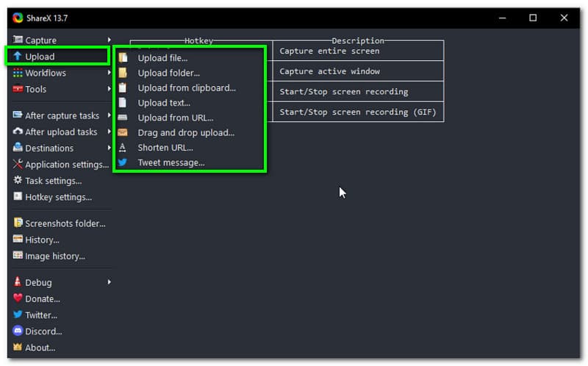This screenshot has width=588, height=366.
Task: Expand the Tools submenu arrow
Action: pyautogui.click(x=109, y=89)
